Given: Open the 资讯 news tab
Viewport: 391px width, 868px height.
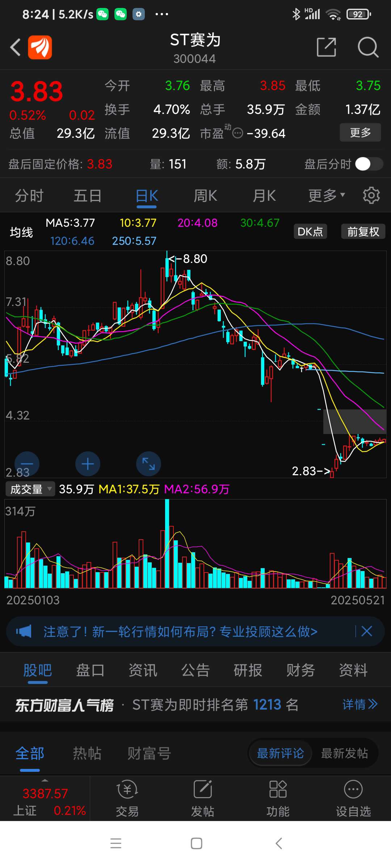Looking at the screenshot, I should click(x=143, y=670).
